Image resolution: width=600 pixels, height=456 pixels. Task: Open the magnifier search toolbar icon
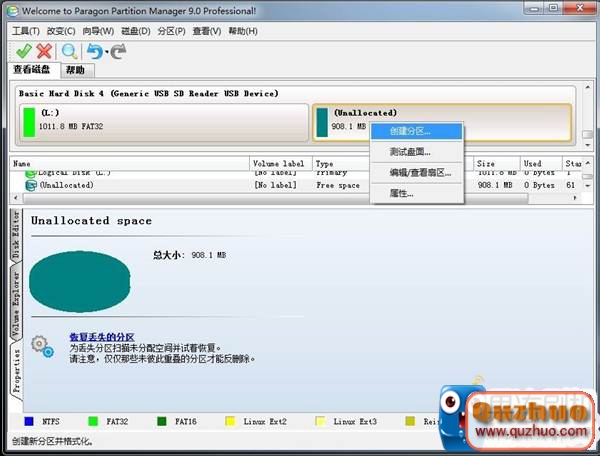tap(69, 51)
